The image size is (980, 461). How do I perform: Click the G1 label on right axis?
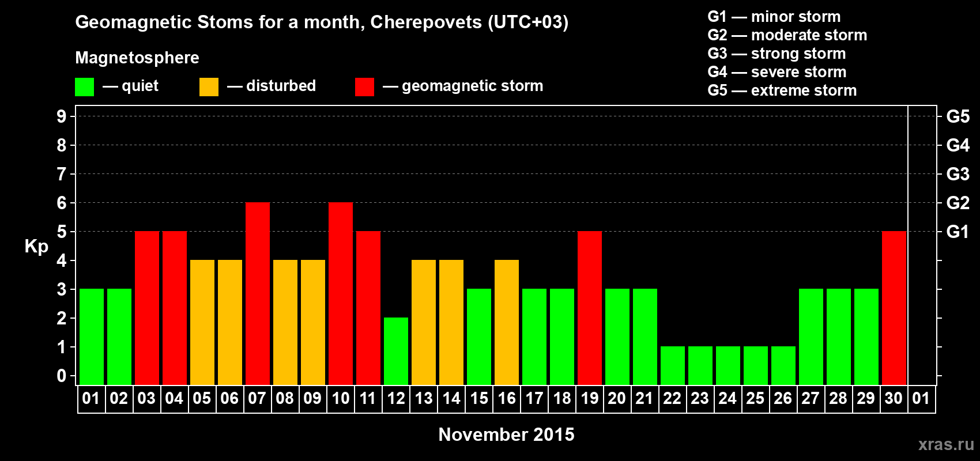pos(958,232)
